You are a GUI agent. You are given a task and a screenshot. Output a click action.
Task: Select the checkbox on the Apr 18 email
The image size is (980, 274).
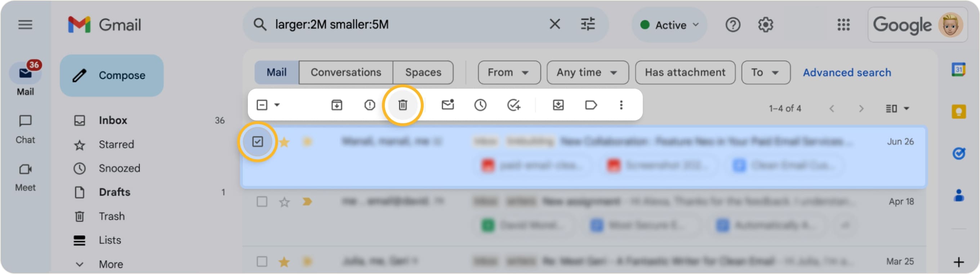click(262, 202)
